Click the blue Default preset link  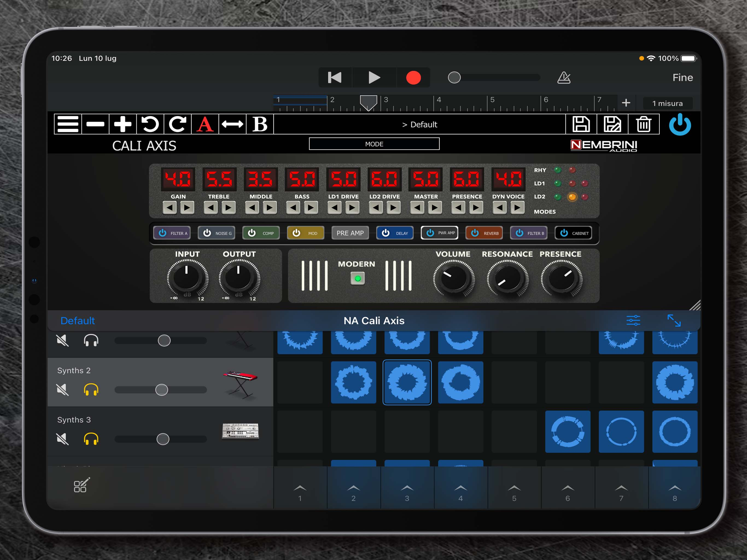click(77, 320)
